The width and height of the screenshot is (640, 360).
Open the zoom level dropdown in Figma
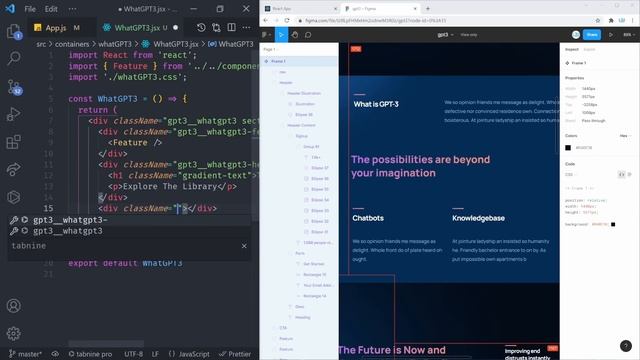click(628, 35)
